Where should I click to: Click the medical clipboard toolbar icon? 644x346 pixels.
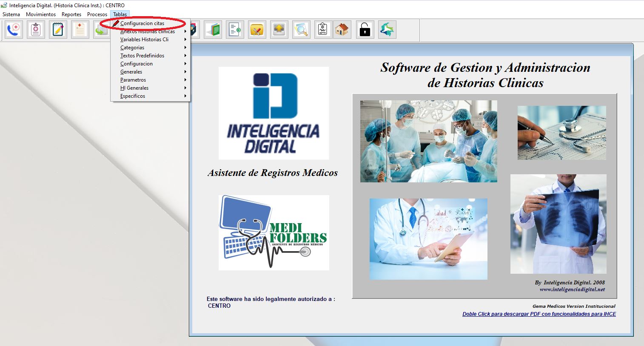point(36,30)
